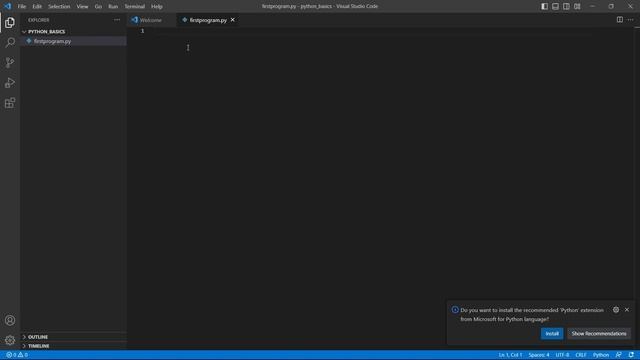Open the Selection menu
The width and height of the screenshot is (640, 360).
[59, 6]
